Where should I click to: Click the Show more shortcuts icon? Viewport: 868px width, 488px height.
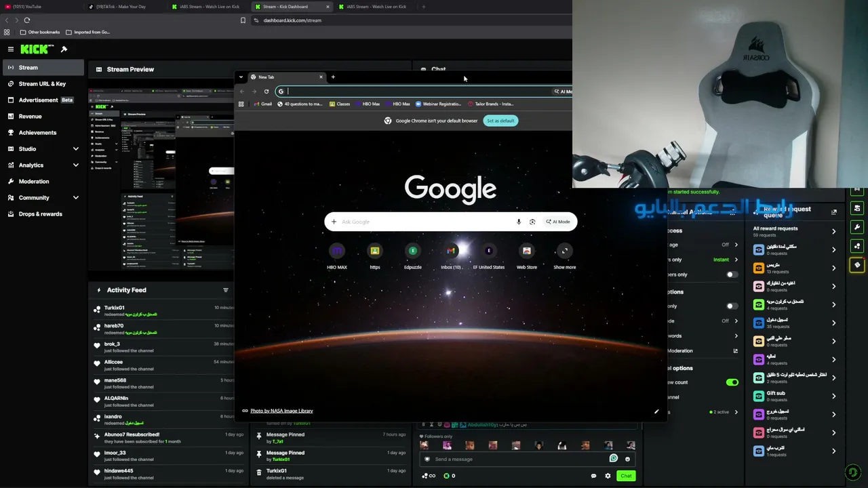[x=565, y=251]
